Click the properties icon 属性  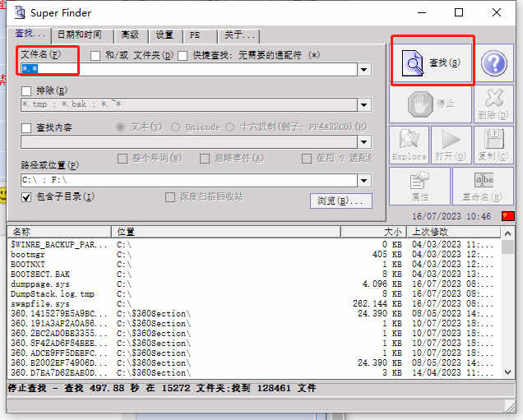(x=419, y=187)
